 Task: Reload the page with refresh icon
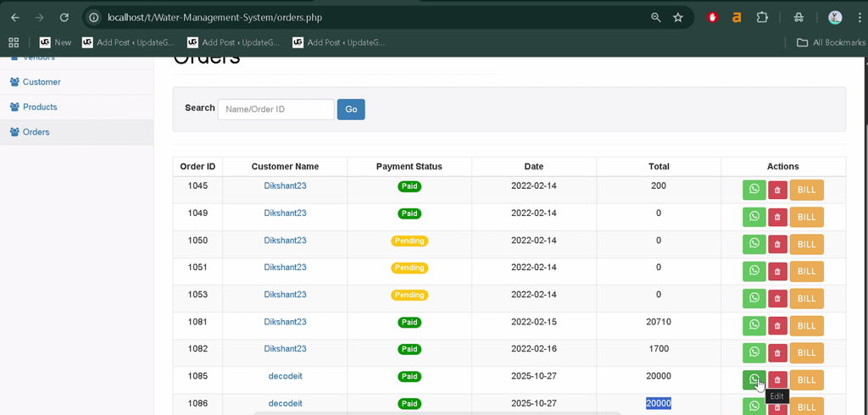click(64, 18)
